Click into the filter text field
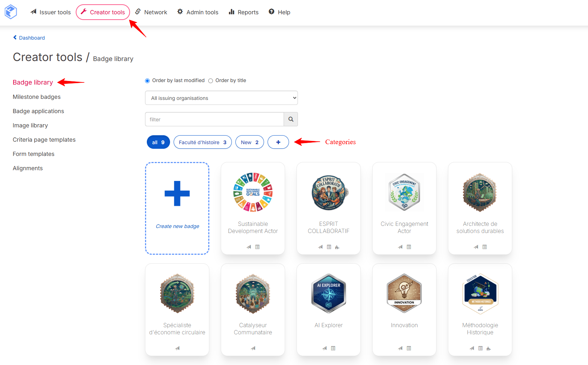Screen dimensions: 588x365 (x=214, y=119)
